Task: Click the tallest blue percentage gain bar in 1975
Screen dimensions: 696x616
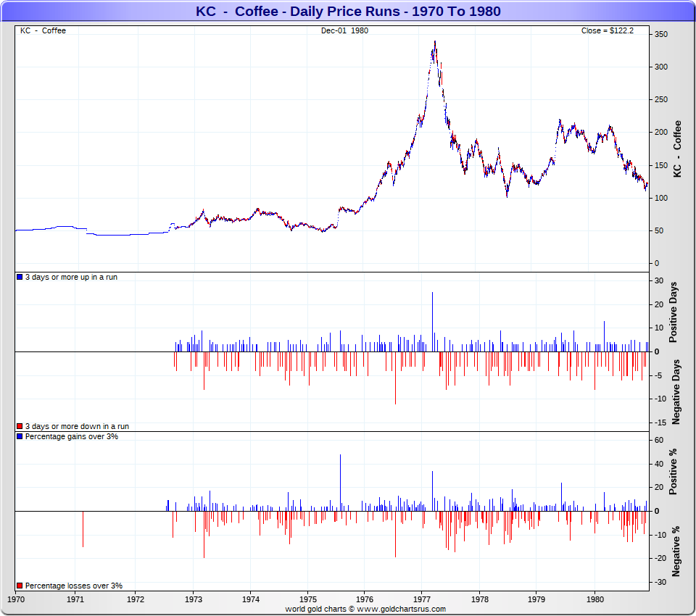Action: (x=341, y=483)
